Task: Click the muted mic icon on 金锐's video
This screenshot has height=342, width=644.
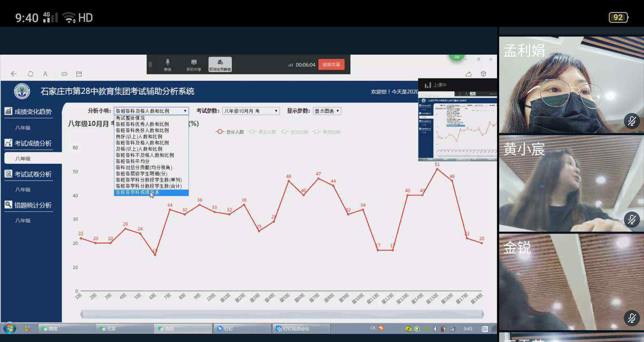Action: point(632,318)
